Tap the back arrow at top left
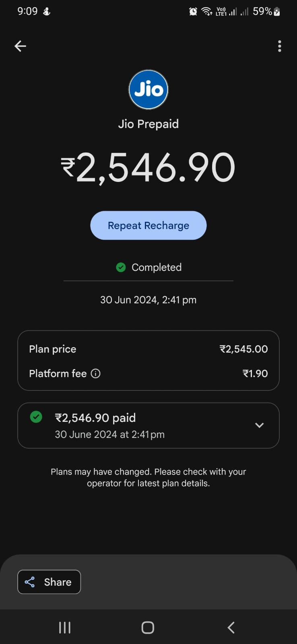The image size is (297, 644). click(x=20, y=46)
